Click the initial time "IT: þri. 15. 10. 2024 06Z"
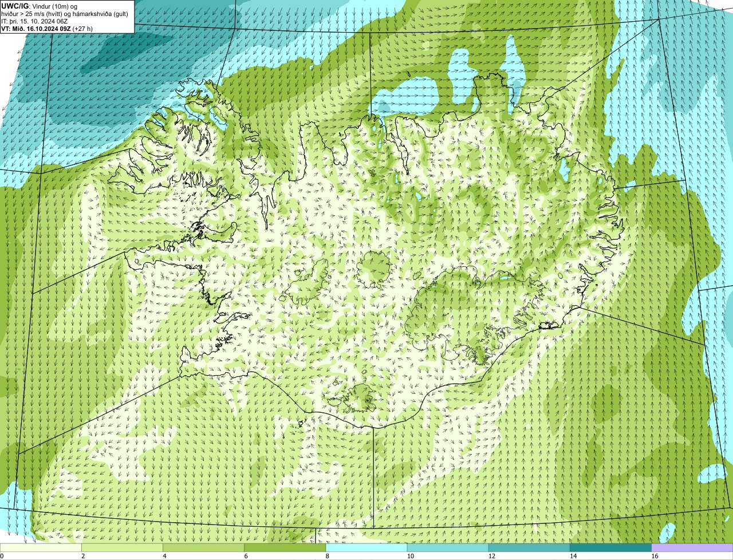Viewport: 733px width, 560px height. [34, 21]
